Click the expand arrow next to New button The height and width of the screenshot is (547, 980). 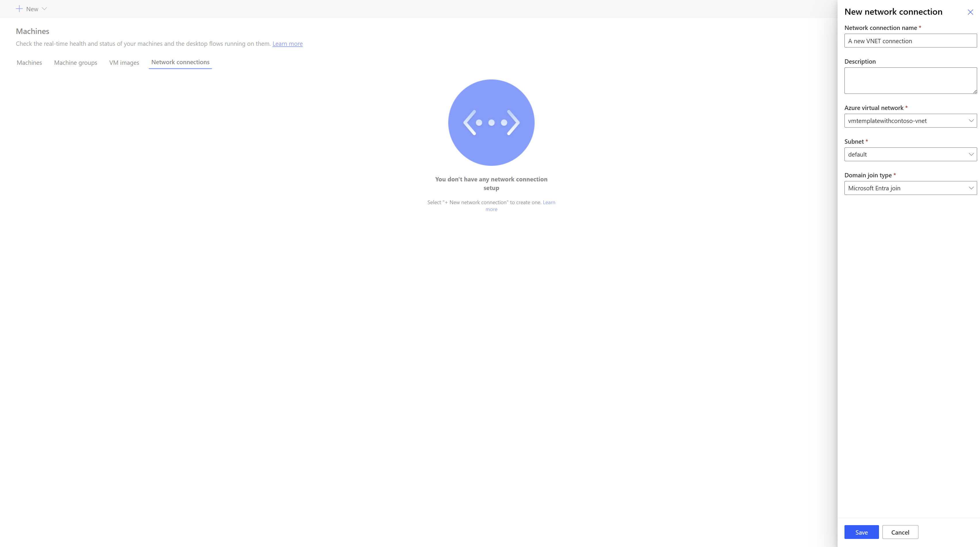(44, 9)
